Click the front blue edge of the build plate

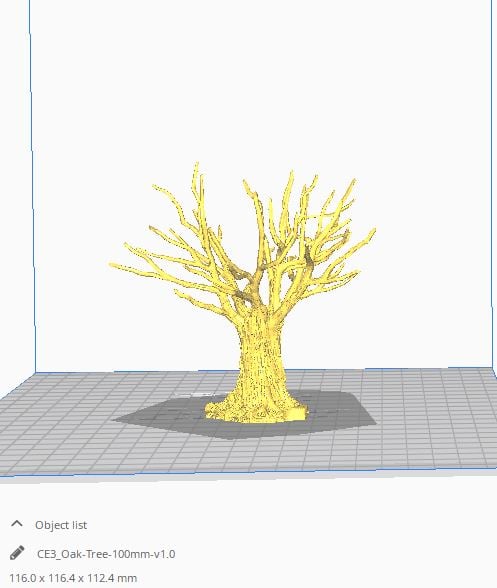coord(248,472)
